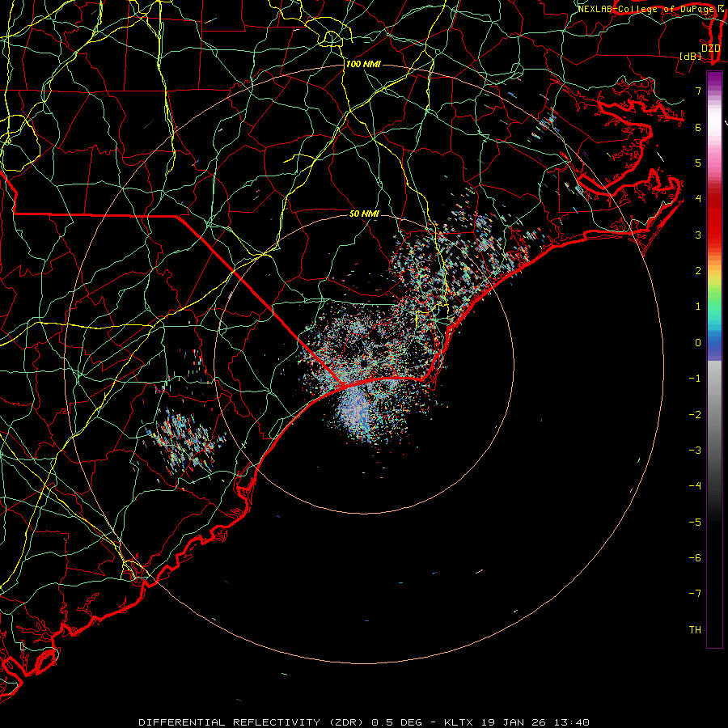Click the -3 value on the color scale
Viewport: 728px width, 728px height.
tap(695, 451)
